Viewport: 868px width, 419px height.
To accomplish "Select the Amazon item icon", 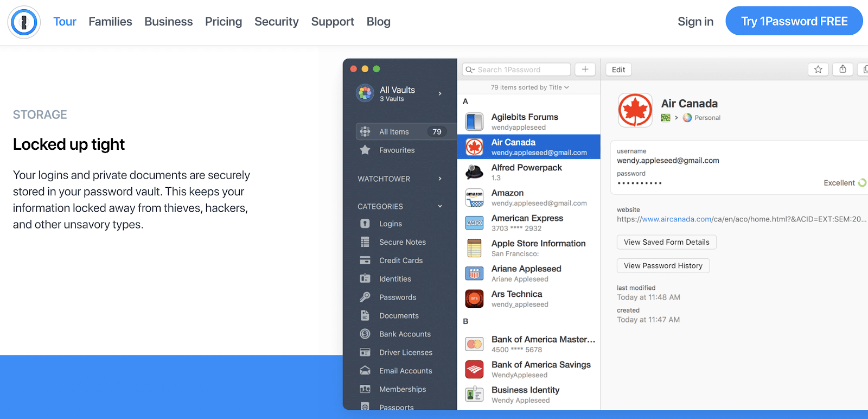I will [475, 198].
